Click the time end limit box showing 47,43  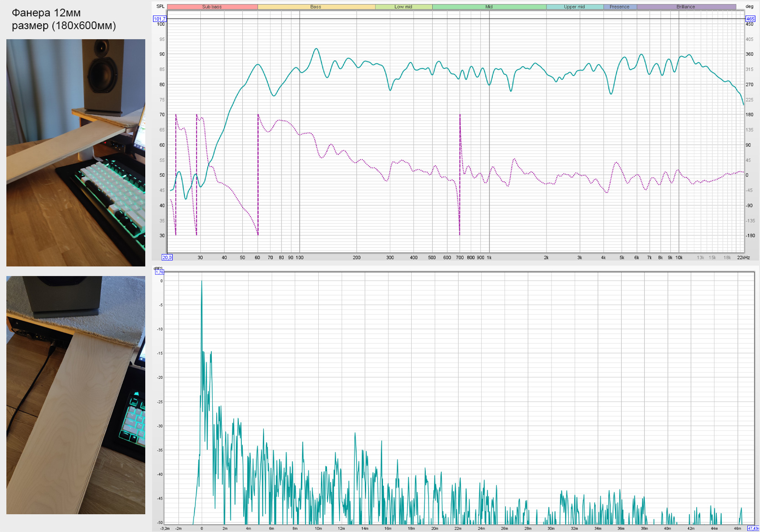(x=753, y=528)
